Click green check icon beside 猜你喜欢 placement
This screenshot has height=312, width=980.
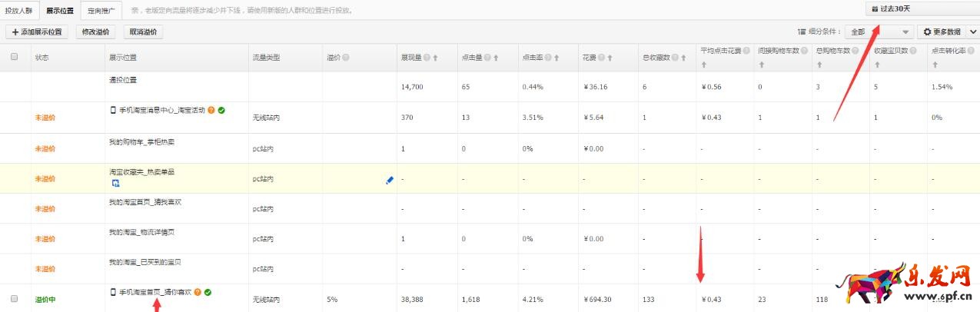click(208, 292)
